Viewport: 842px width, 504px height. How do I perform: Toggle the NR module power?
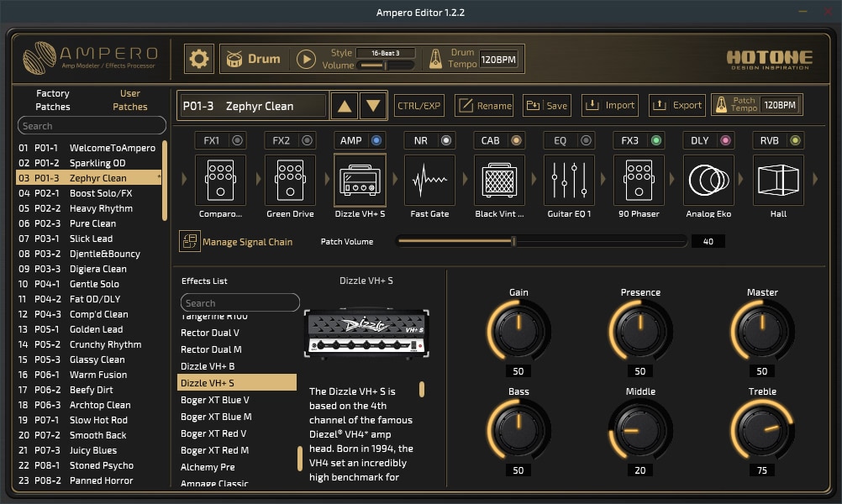click(x=446, y=140)
